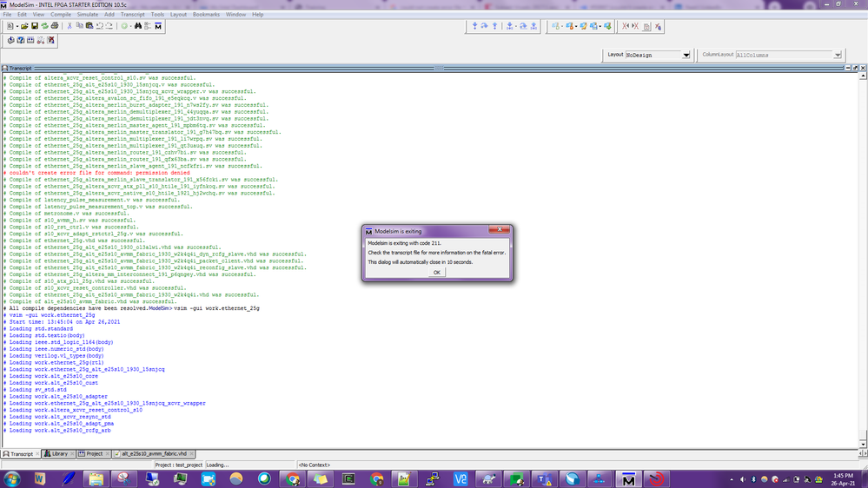Screen dimensions: 868x488
Task: Click the New file toolbar icon
Action: [x=10, y=26]
